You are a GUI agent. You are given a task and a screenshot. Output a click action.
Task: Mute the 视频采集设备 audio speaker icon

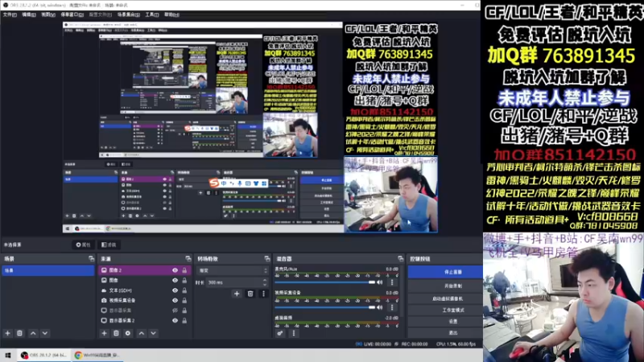coord(380,307)
